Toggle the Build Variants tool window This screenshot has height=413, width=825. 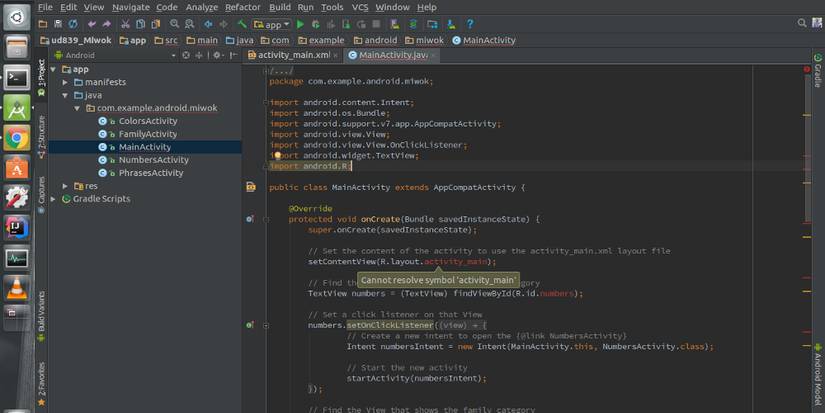coord(41,311)
